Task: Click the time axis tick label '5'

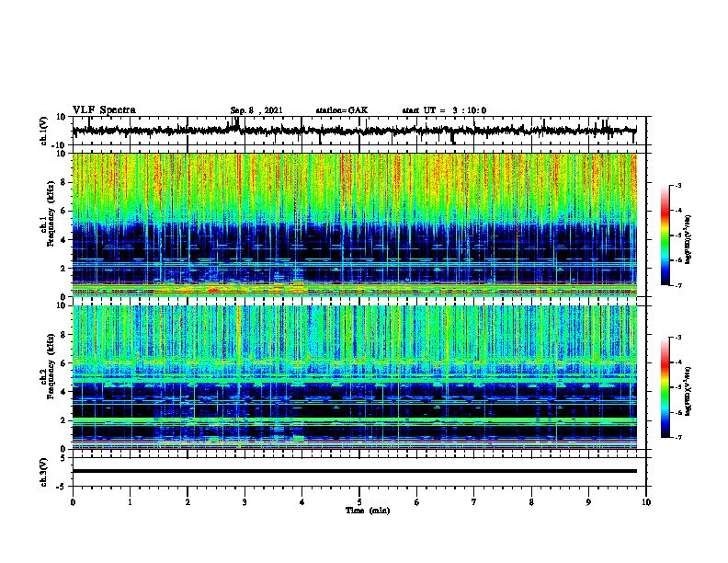Action: click(x=359, y=502)
